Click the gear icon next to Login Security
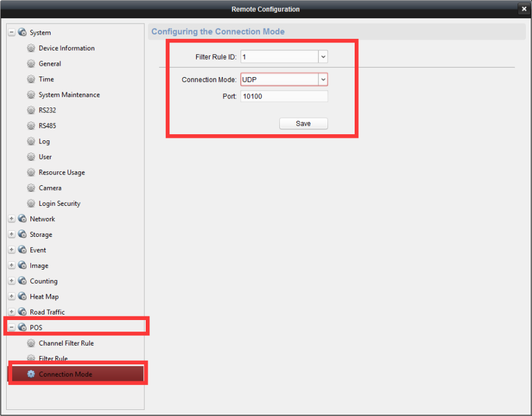Viewport: 532px width, 416px height. (32, 203)
